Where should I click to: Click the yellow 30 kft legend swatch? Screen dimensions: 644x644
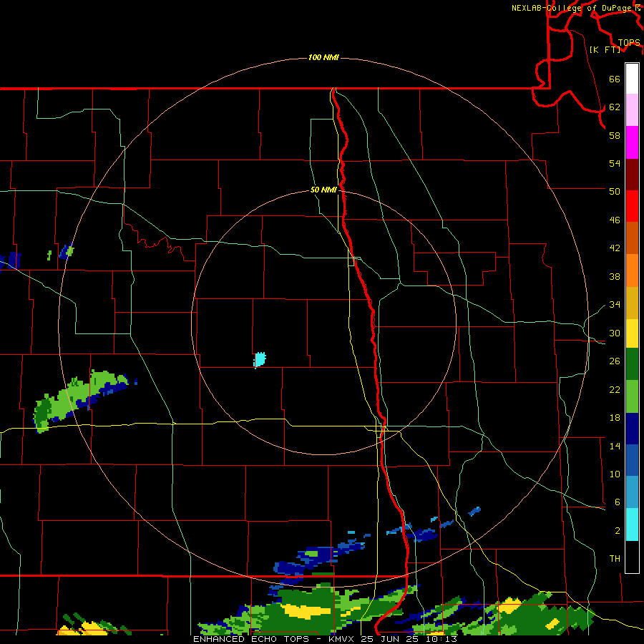point(632,333)
